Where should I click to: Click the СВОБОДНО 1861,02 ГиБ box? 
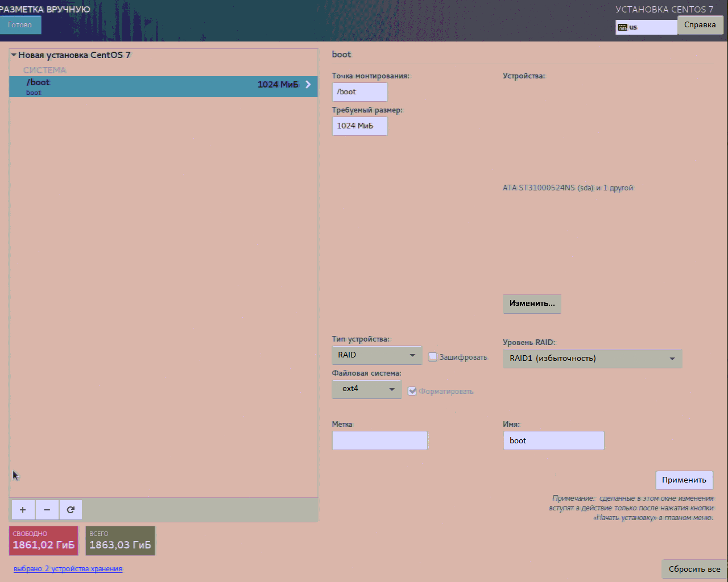(x=44, y=541)
